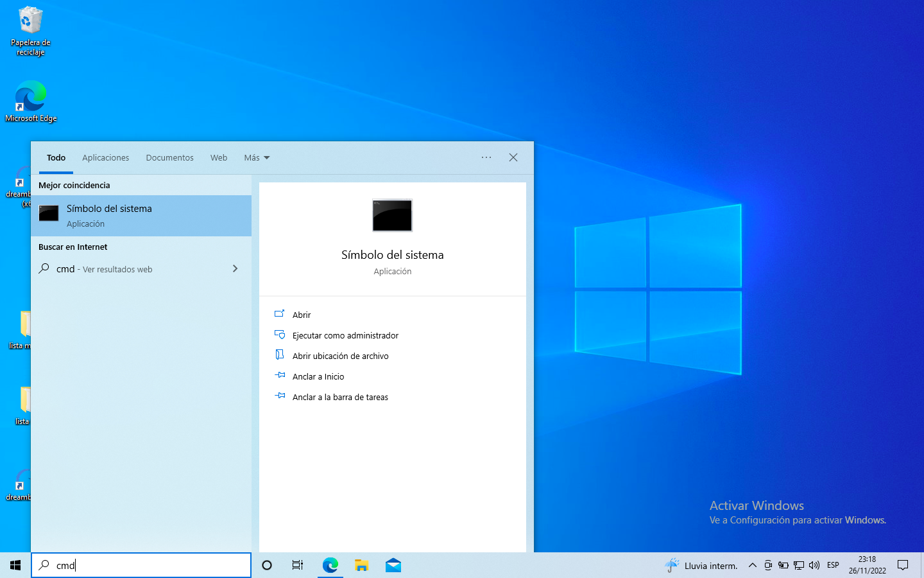The width and height of the screenshot is (924, 578).
Task: Open Task View from the taskbar
Action: pyautogui.click(x=298, y=565)
